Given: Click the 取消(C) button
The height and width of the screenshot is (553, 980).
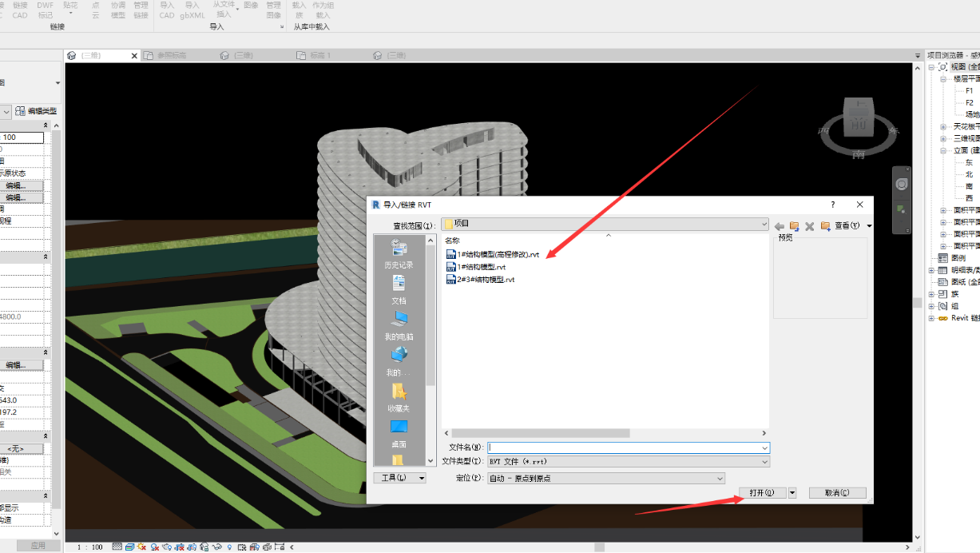Looking at the screenshot, I should [837, 493].
